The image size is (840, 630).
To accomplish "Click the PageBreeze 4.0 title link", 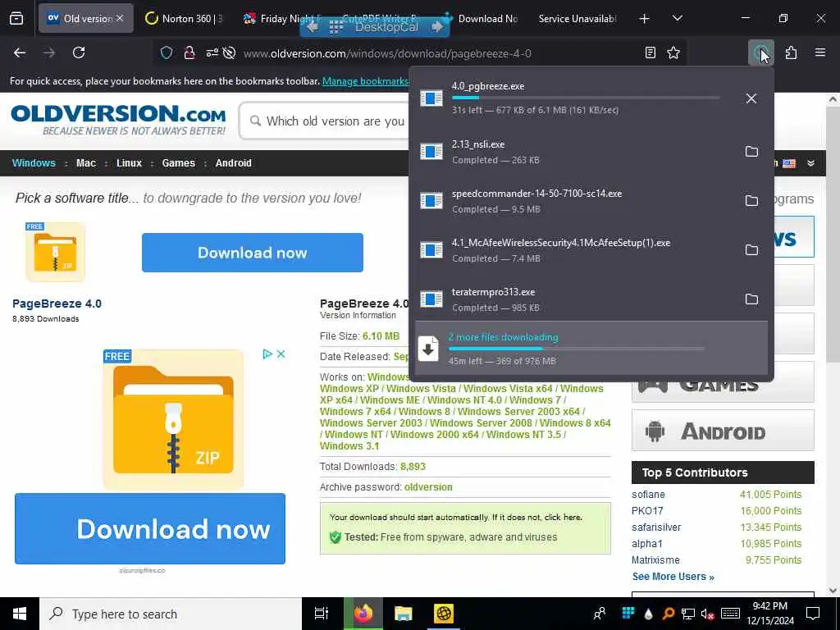I will [57, 304].
